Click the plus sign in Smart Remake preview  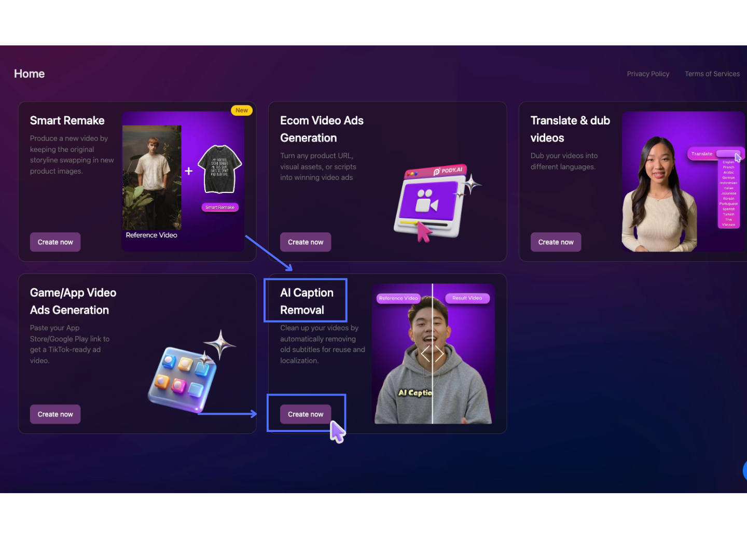click(x=189, y=171)
